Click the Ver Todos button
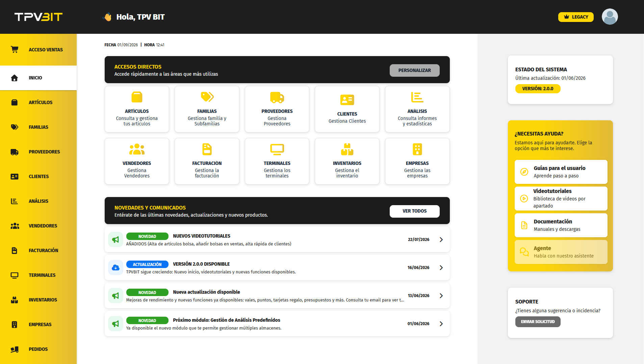The image size is (644, 364). point(414,211)
